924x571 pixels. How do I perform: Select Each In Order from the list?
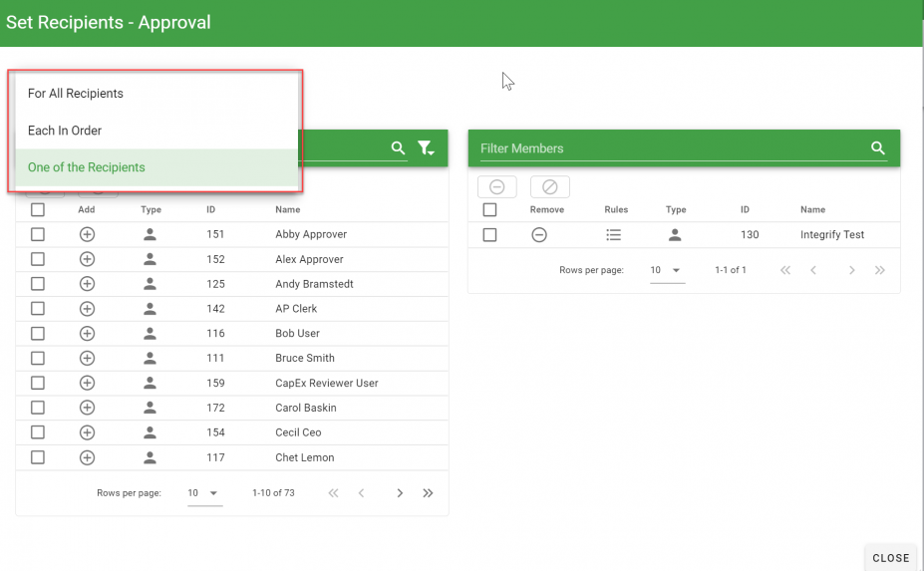click(x=65, y=131)
